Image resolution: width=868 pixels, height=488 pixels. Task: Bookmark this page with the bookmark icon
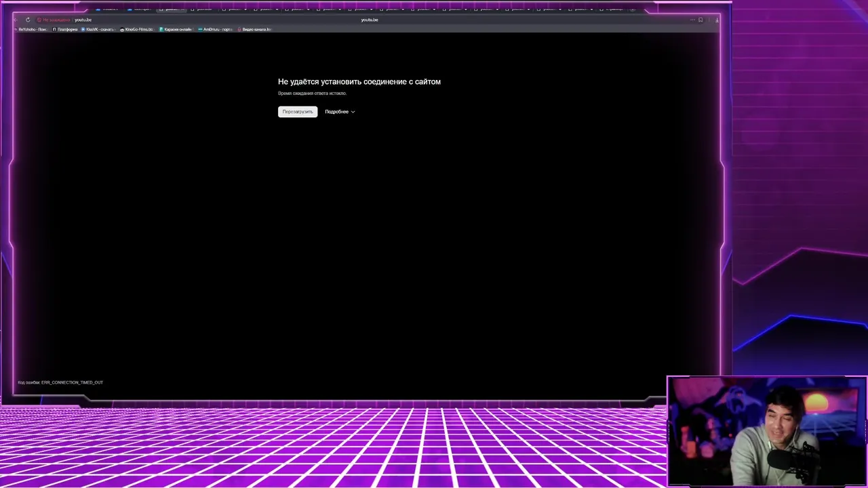coord(701,20)
